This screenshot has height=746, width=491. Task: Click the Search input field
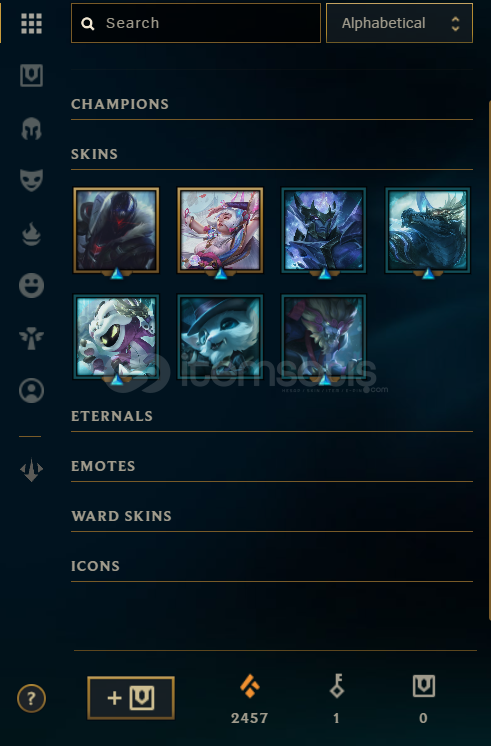pyautogui.click(x=196, y=23)
